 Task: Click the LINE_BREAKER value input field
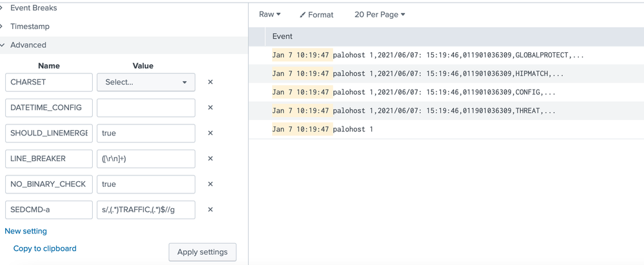[146, 159]
